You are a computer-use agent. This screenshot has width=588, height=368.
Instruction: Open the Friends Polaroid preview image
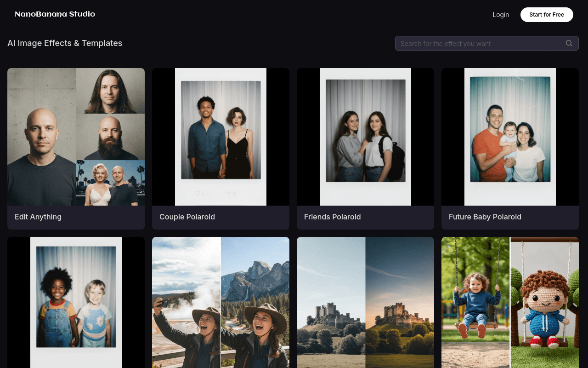[365, 137]
